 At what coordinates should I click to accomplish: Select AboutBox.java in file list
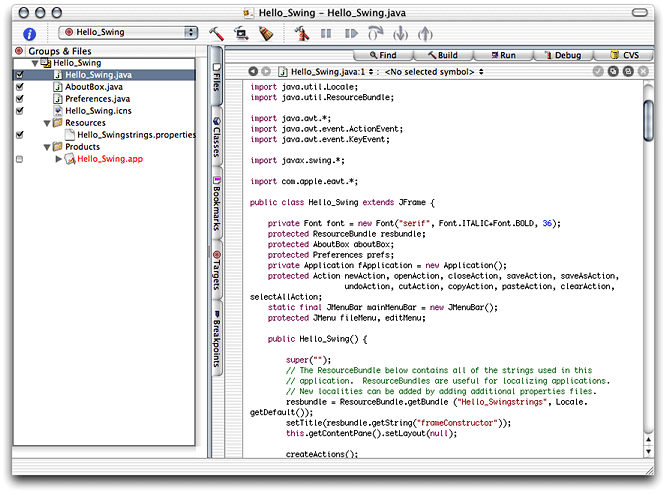click(94, 87)
